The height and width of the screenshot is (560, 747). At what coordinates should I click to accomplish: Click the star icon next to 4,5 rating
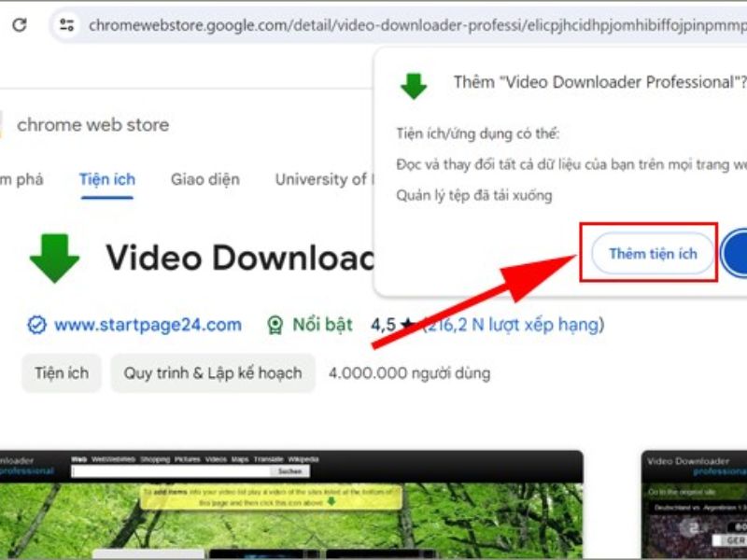407,326
